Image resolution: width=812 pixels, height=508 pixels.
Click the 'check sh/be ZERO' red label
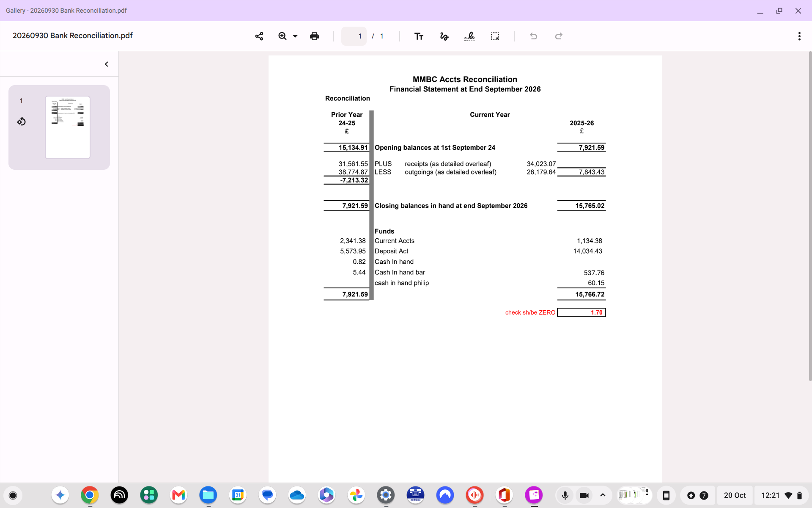[530, 312]
